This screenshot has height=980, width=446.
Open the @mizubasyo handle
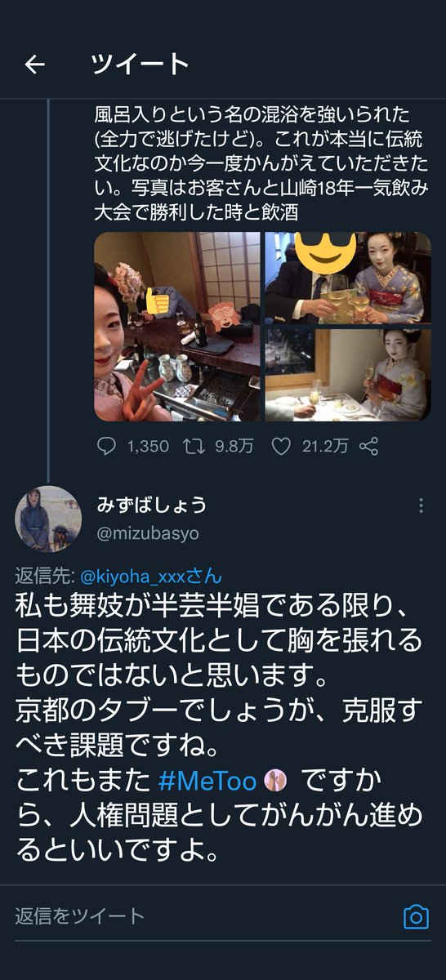click(x=149, y=533)
